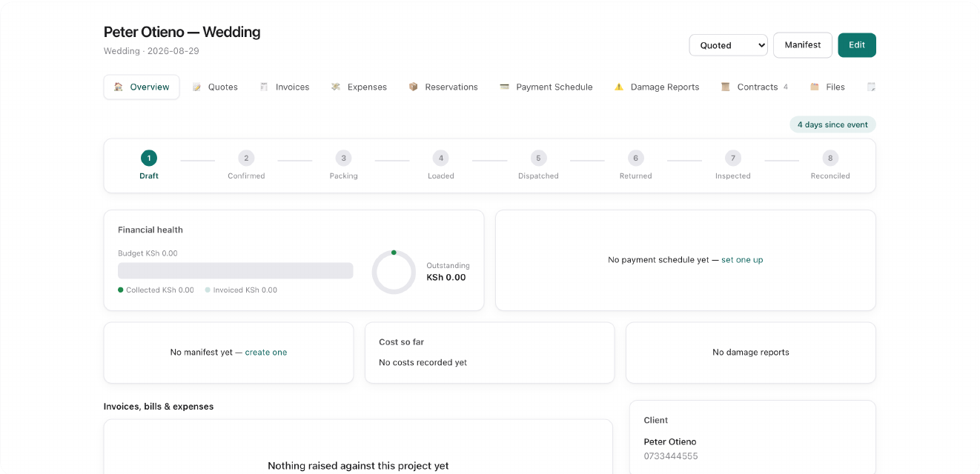The width and height of the screenshot is (980, 474).
Task: Click the partially visible last tab icon
Action: [871, 87]
